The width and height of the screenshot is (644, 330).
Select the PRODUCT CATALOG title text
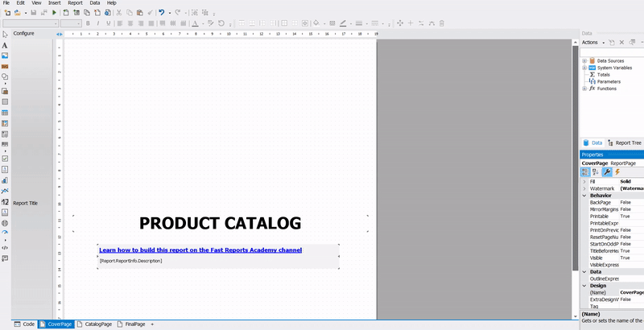[220, 223]
